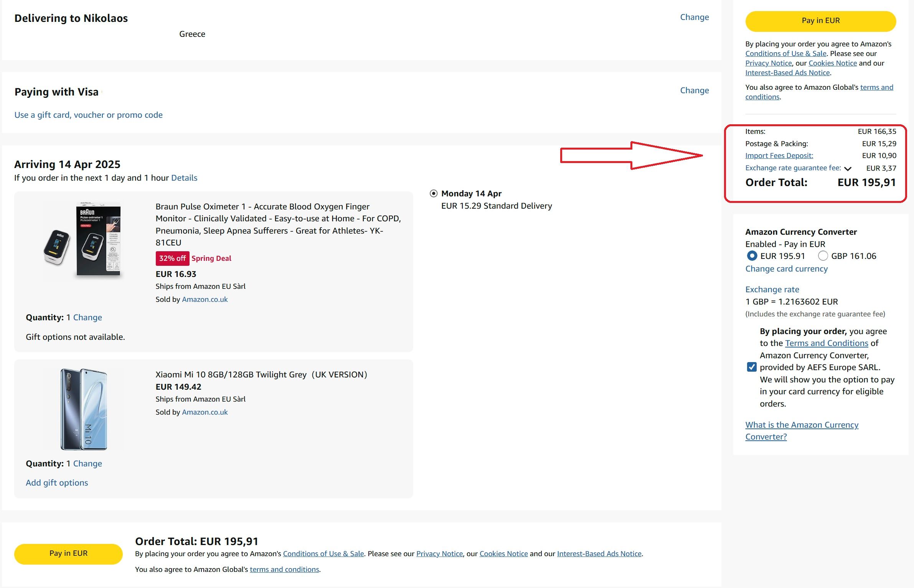Open top-right Interest-Based Ads Notice link
The image size is (914, 588).
click(x=787, y=73)
